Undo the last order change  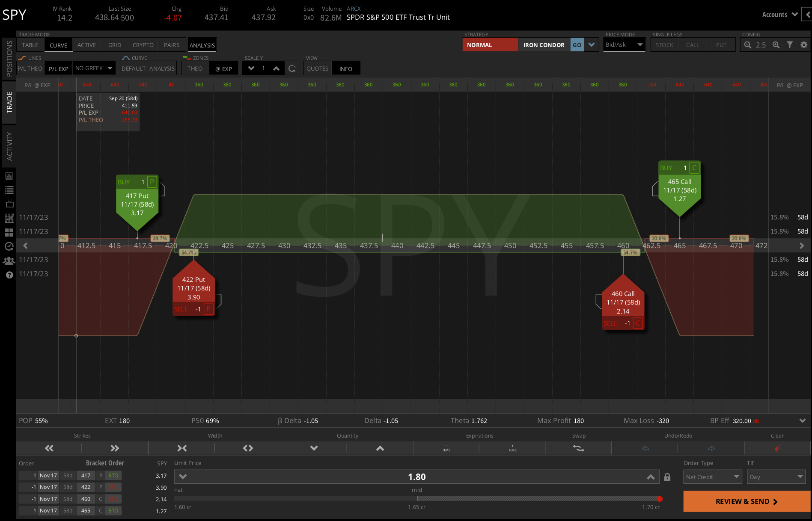pos(645,448)
